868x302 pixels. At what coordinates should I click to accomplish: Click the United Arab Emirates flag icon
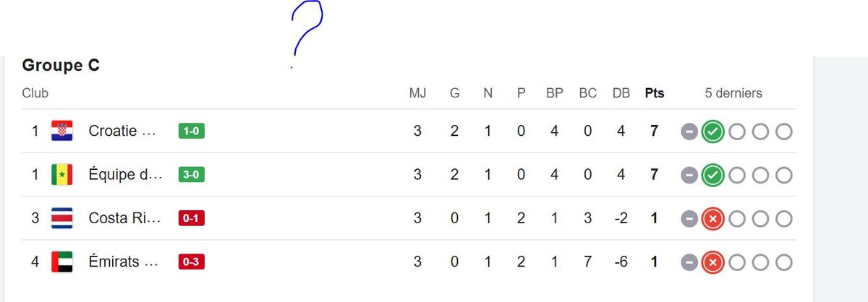62,262
